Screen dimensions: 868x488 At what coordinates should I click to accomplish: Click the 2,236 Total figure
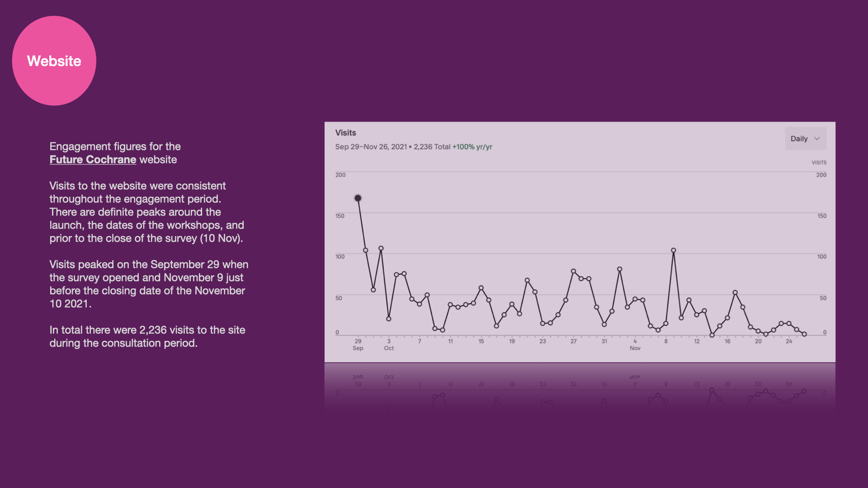tap(432, 147)
